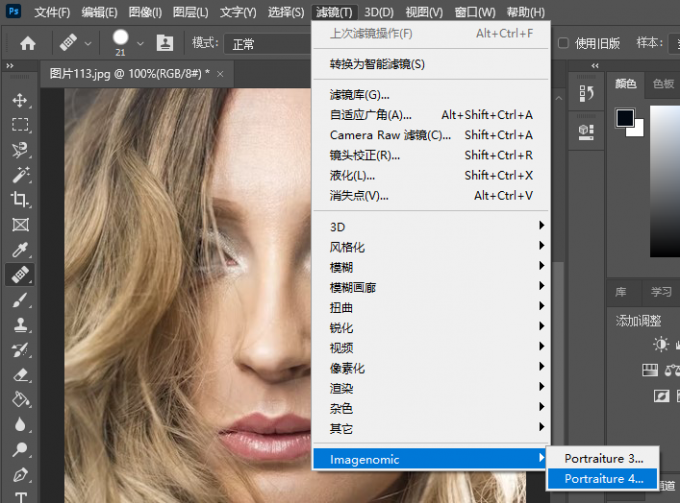Expand the 风格化 filter submenu
Screen dimensions: 680x503
tap(430, 247)
